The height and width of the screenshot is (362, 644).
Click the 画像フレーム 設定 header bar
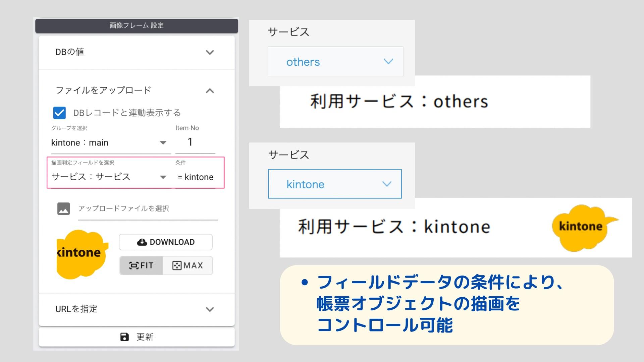tap(137, 25)
